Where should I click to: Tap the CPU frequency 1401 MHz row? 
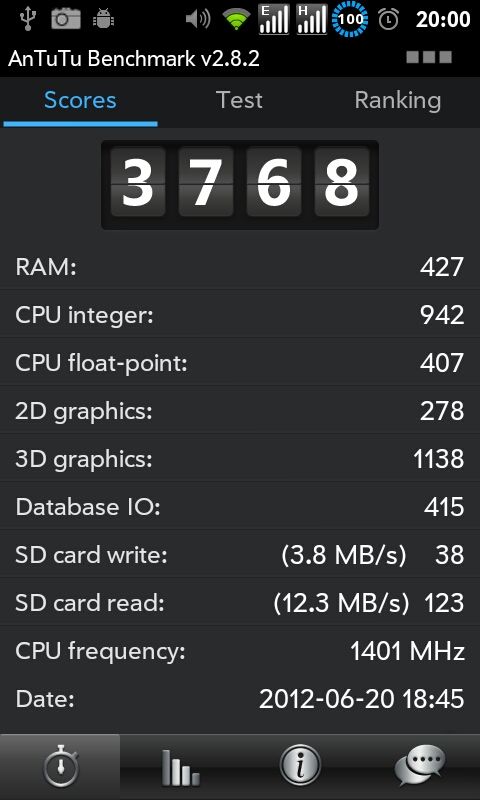(x=240, y=651)
